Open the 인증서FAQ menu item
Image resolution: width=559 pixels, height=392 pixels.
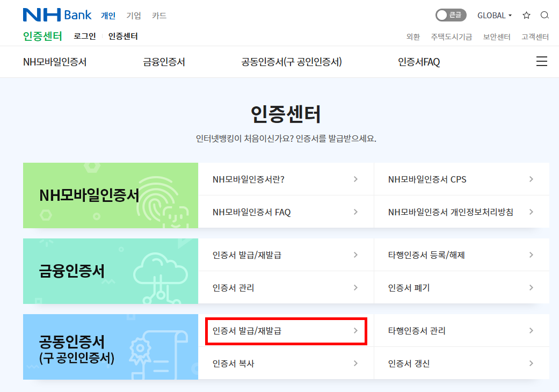419,62
